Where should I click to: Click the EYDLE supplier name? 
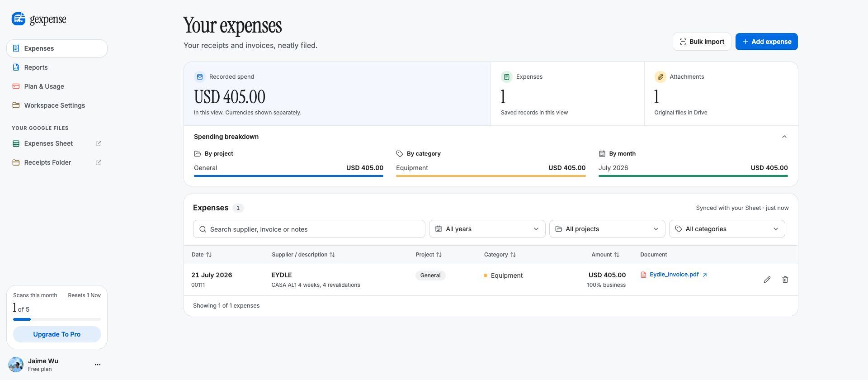tap(282, 275)
